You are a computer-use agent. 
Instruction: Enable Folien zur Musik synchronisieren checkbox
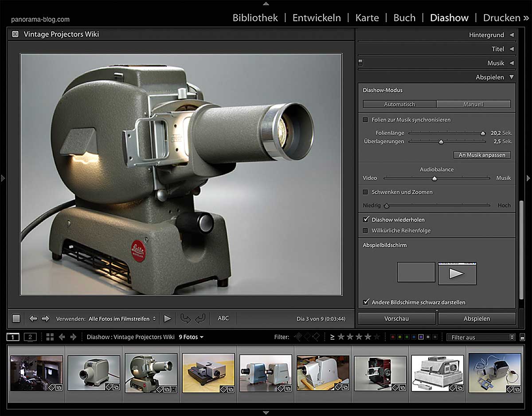(365, 120)
